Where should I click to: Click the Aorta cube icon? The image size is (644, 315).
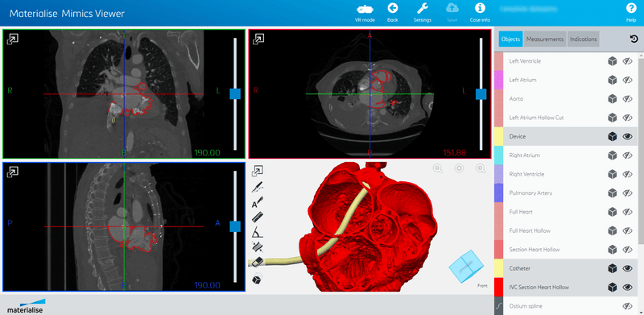613,99
